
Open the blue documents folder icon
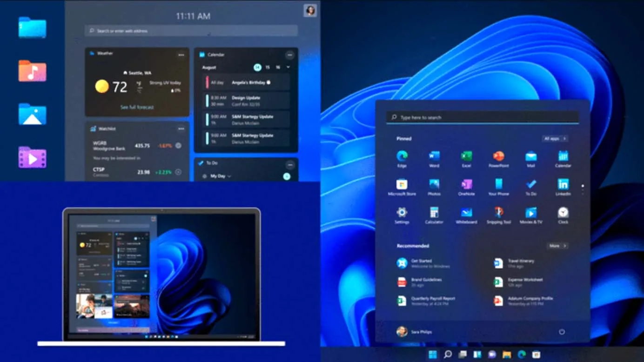point(32,27)
